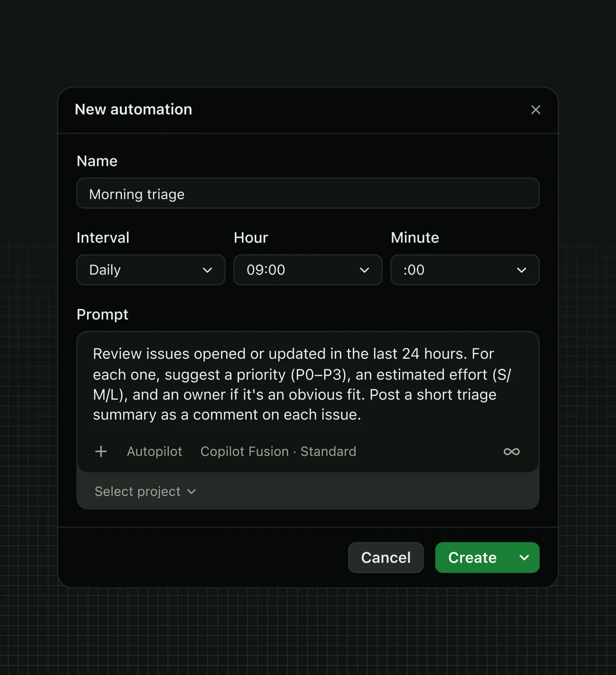Expand the Select project dropdown
Screen dimensions: 616x675
pyautogui.click(x=145, y=492)
